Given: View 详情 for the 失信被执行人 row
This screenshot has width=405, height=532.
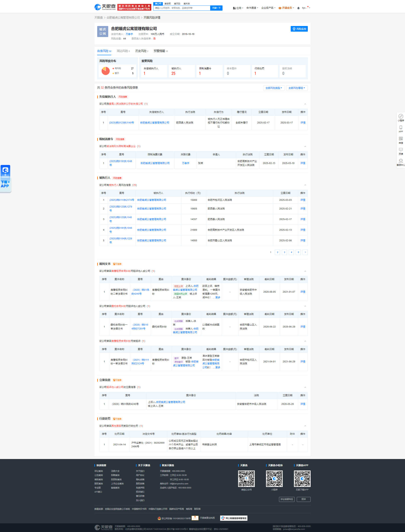Looking at the screenshot, I should click(x=303, y=123).
